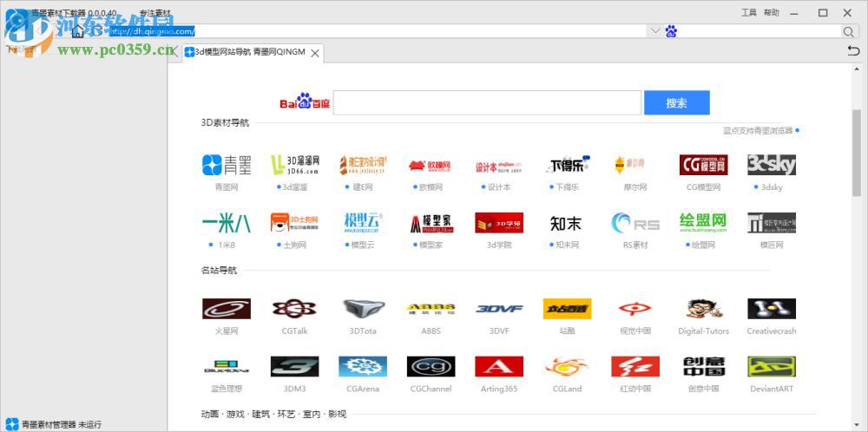
Task: Open the 视觉中国 logo
Action: point(635,309)
